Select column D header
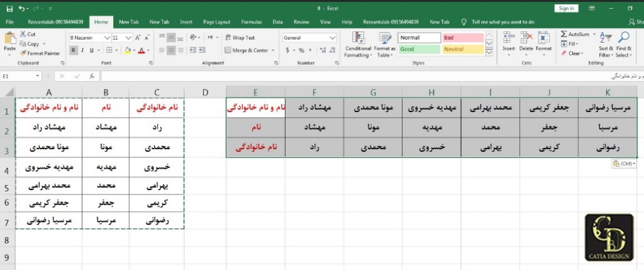 coord(205,93)
